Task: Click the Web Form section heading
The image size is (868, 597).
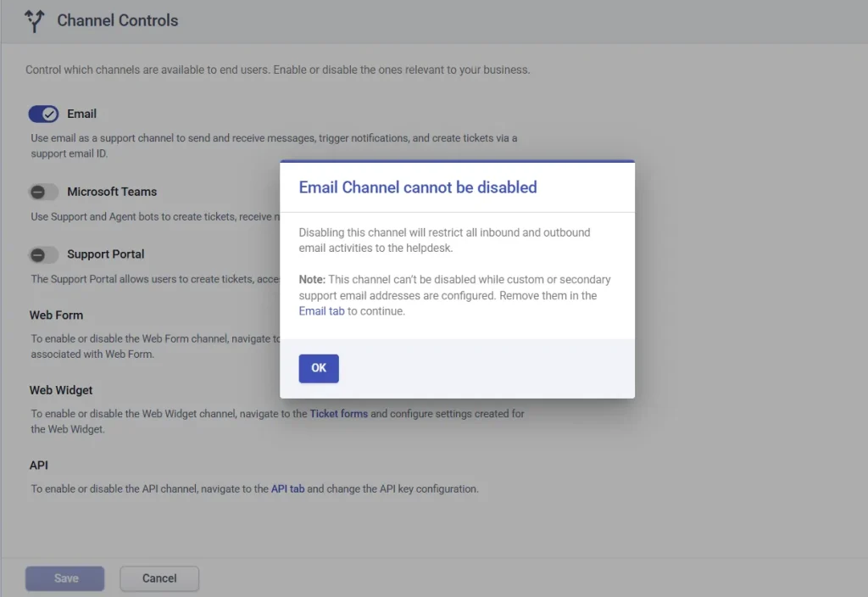Action: tap(56, 315)
